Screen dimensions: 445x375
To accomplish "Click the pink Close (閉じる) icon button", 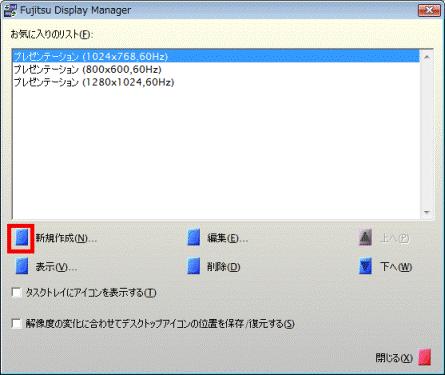I will click(424, 358).
